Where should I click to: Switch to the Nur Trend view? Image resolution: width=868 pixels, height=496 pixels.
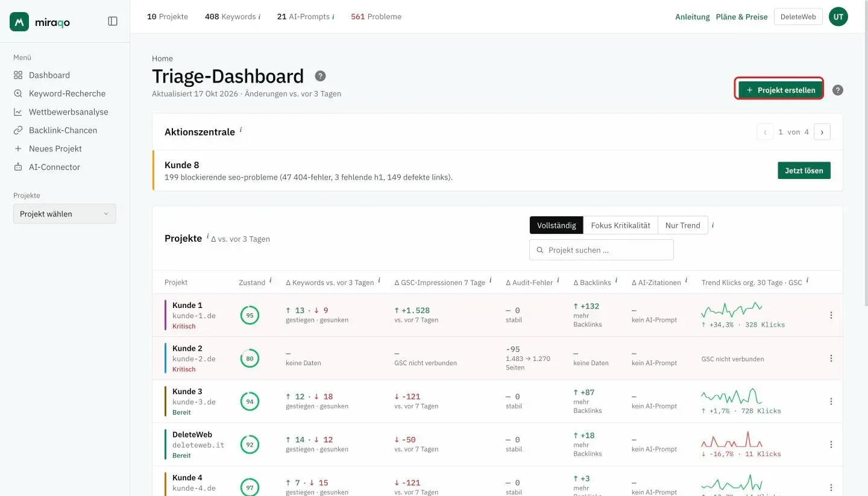point(682,225)
